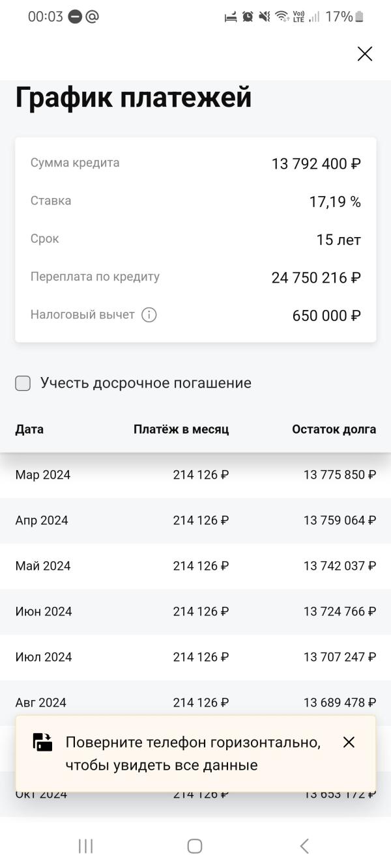391x868 pixels.
Task: Tap the info icon next to Налоговый вычет
Action: pyautogui.click(x=149, y=315)
